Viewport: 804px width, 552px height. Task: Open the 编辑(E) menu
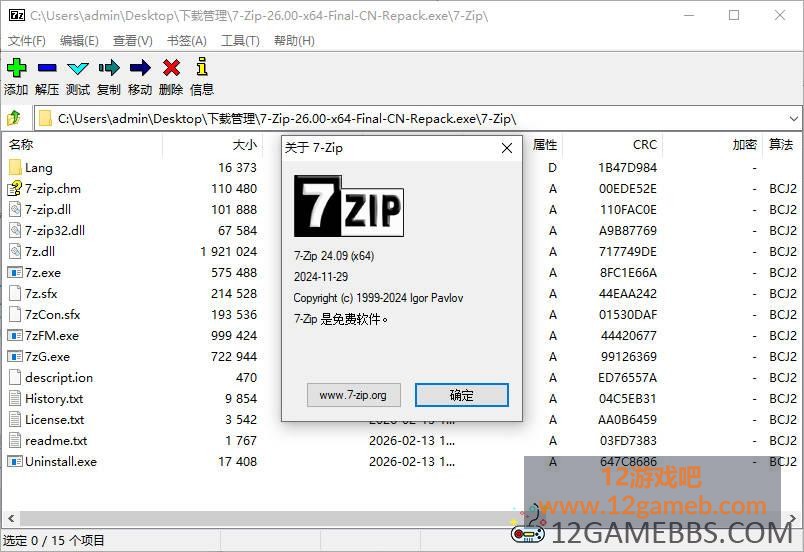point(79,40)
